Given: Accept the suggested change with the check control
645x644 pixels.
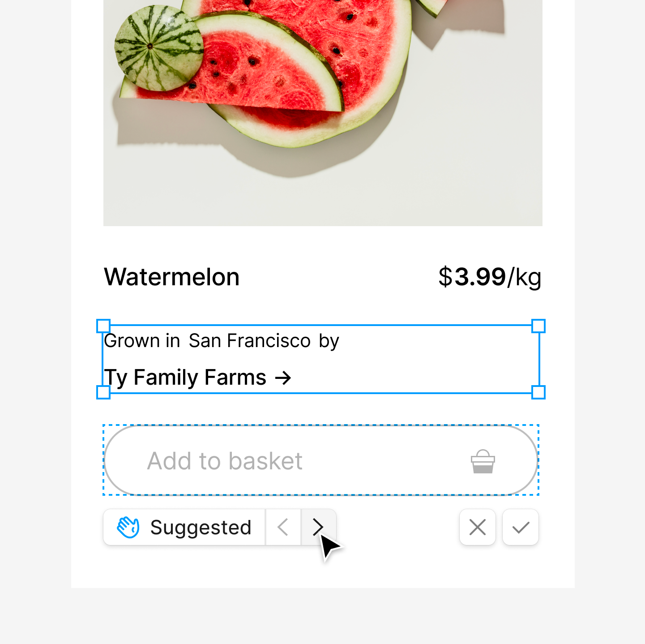Looking at the screenshot, I should click(520, 527).
